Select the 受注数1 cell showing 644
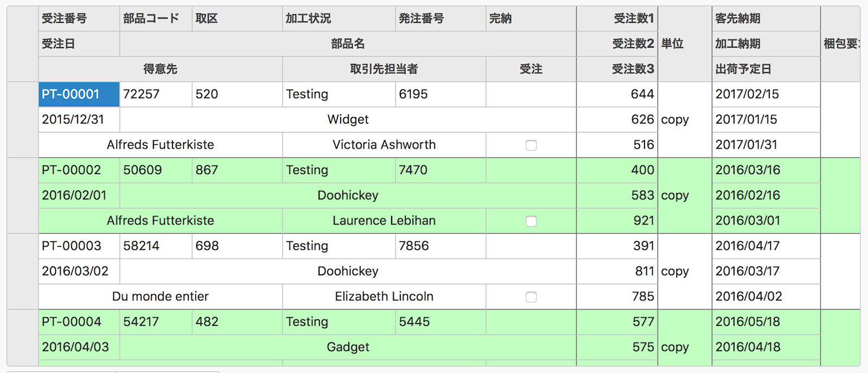Screen dimensions: 868x373 tap(617, 94)
